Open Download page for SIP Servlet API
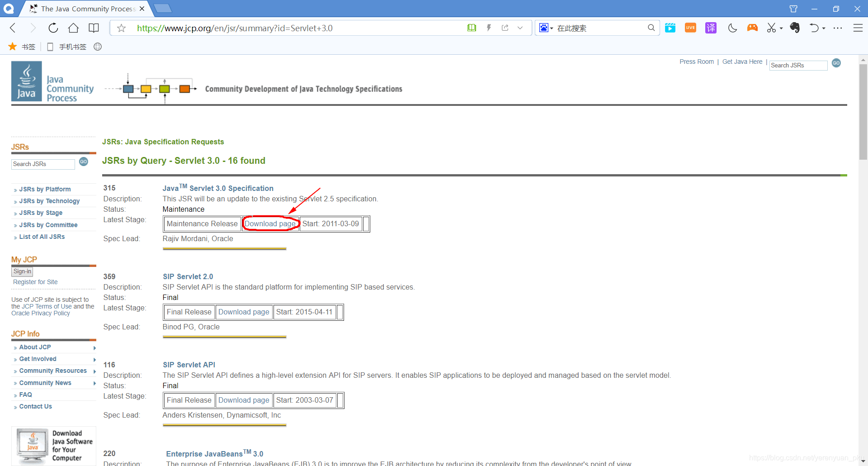Viewport: 868px width, 466px height. (x=244, y=400)
